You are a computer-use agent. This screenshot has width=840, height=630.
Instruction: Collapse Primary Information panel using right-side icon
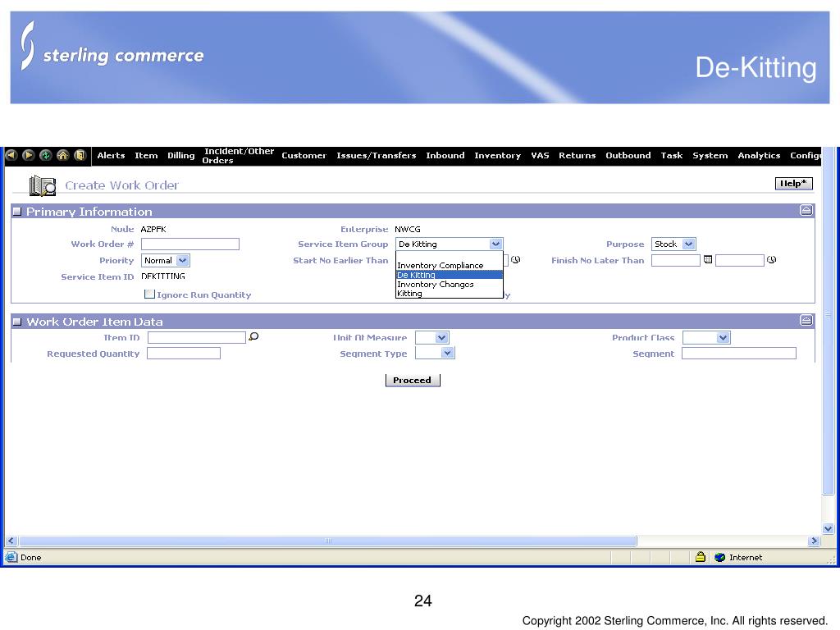806,211
